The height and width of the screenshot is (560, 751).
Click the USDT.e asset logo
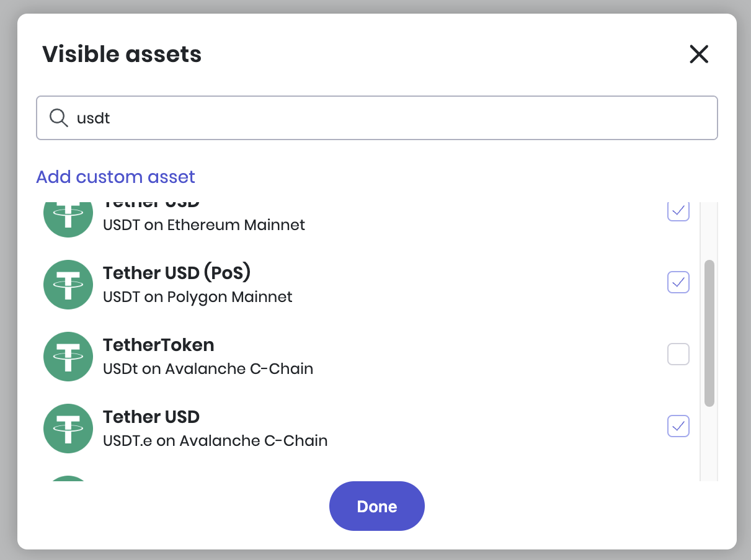(x=68, y=429)
